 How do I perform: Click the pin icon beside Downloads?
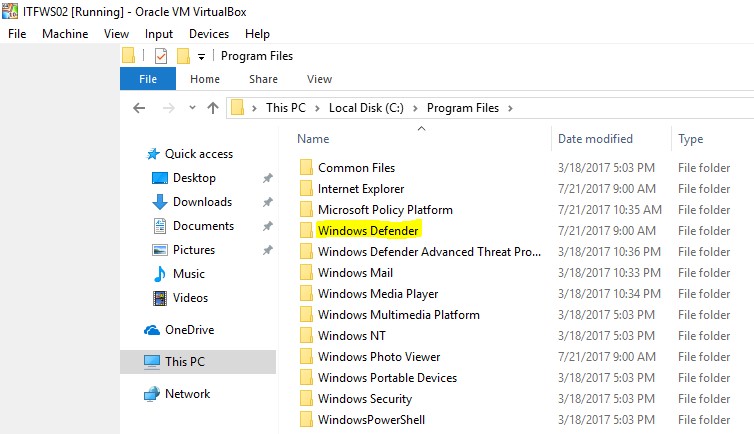[x=267, y=202]
